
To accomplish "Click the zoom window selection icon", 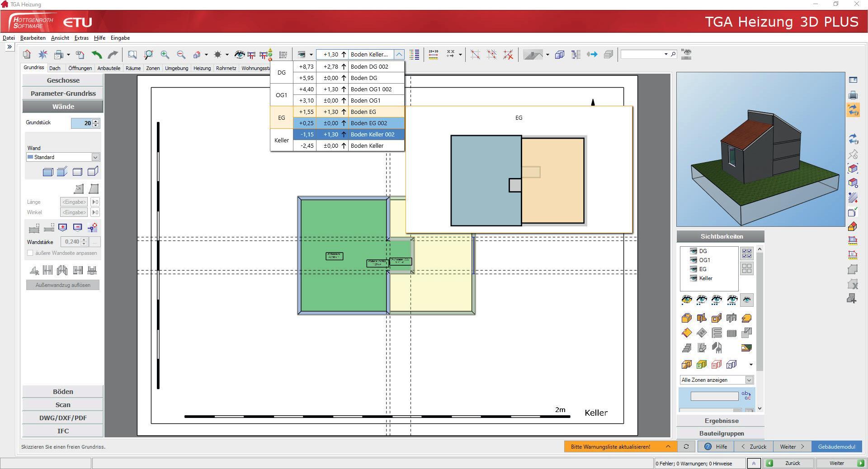I will [132, 55].
